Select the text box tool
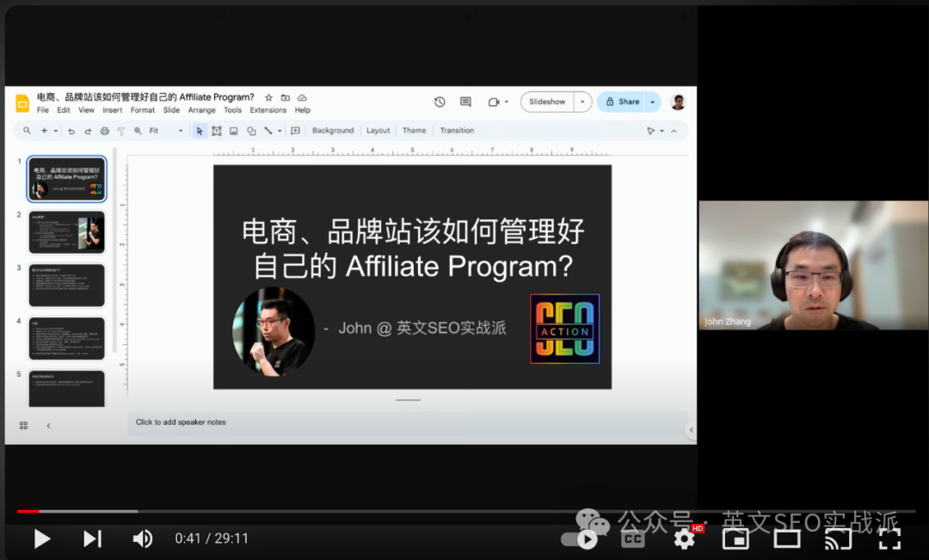Viewport: 929px width, 560px height. [x=216, y=131]
